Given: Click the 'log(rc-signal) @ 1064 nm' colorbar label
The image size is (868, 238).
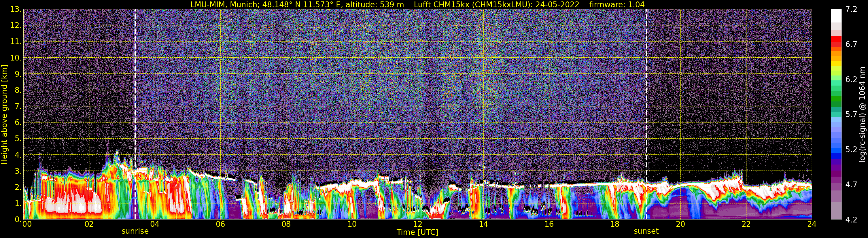Looking at the screenshot, I should [862, 115].
